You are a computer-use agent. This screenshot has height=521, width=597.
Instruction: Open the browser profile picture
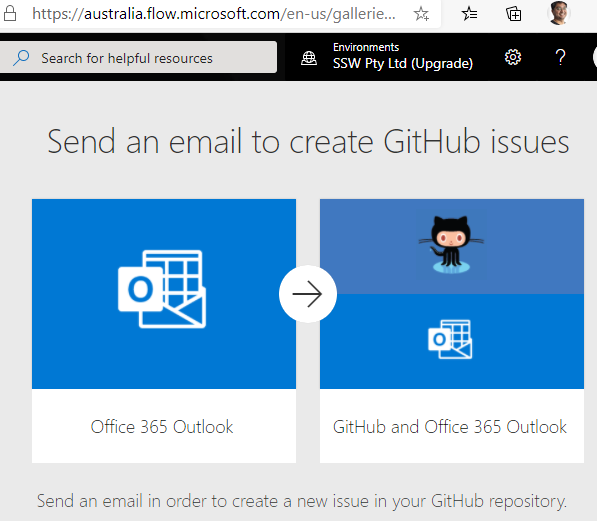(559, 13)
